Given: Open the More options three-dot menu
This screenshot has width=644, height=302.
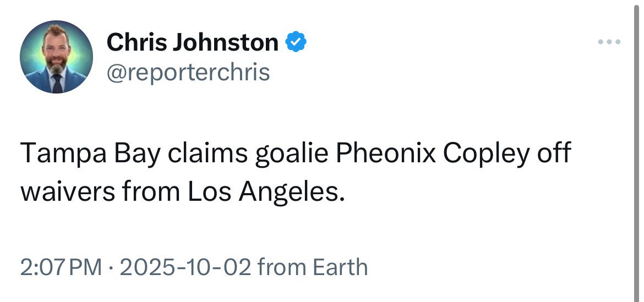Looking at the screenshot, I should [610, 42].
